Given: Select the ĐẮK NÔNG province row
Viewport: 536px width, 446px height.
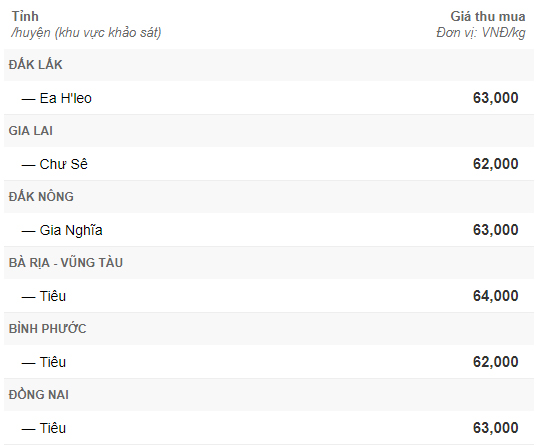Looking at the screenshot, I should [269, 197].
